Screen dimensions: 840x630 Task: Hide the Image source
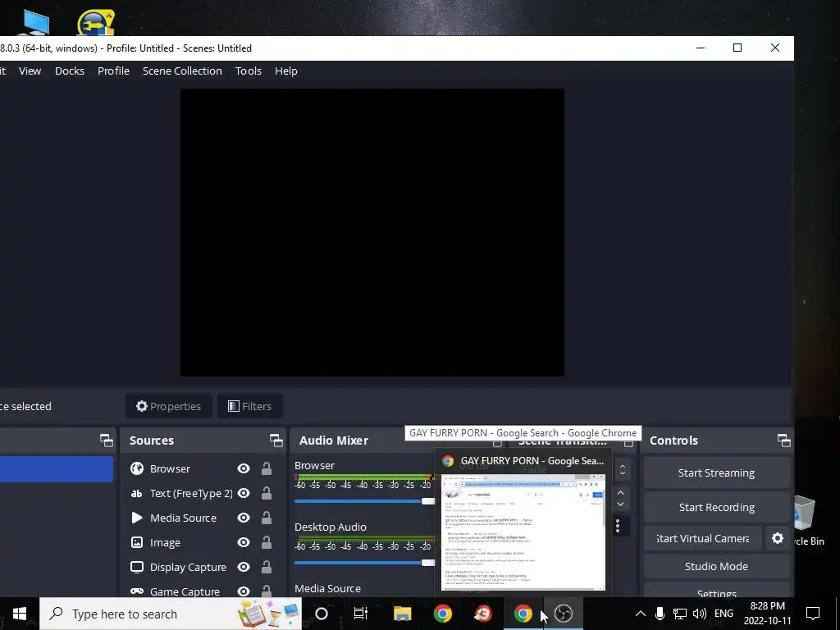click(244, 542)
